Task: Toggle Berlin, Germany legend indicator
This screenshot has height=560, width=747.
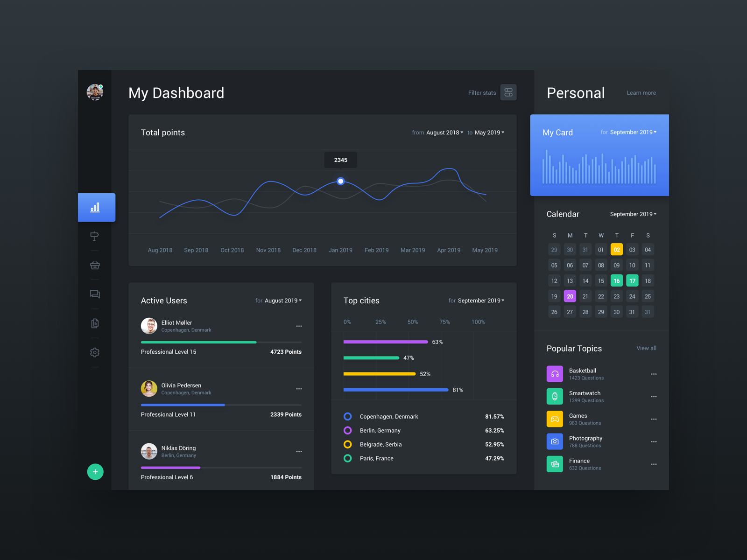Action: click(x=347, y=430)
